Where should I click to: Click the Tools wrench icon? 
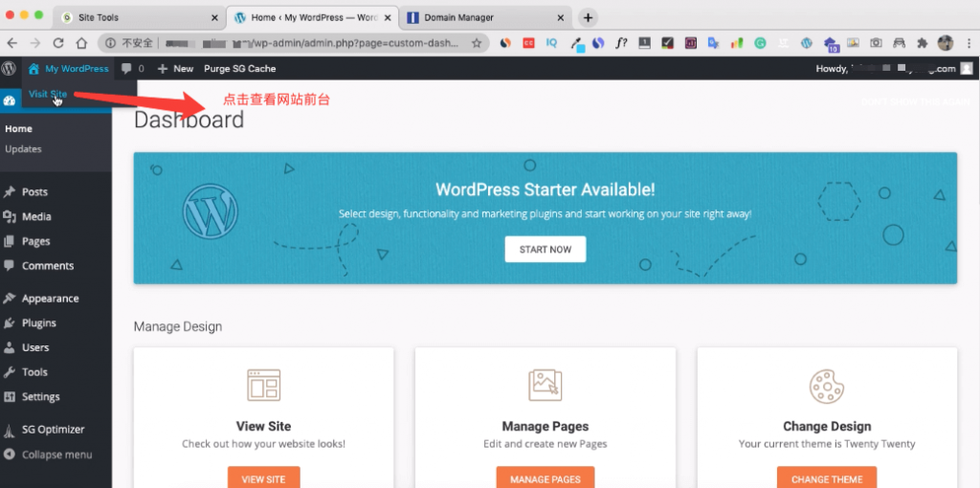(x=9, y=372)
